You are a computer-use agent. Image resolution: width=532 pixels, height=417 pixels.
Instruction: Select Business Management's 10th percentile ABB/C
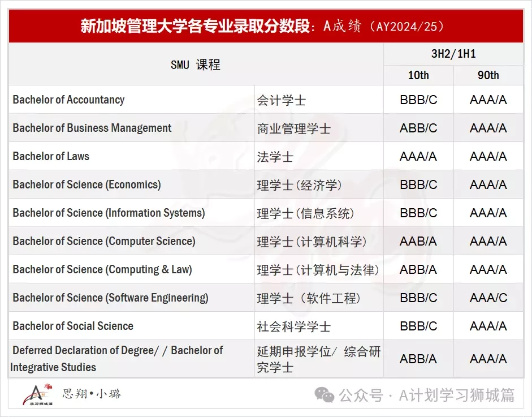click(x=418, y=128)
